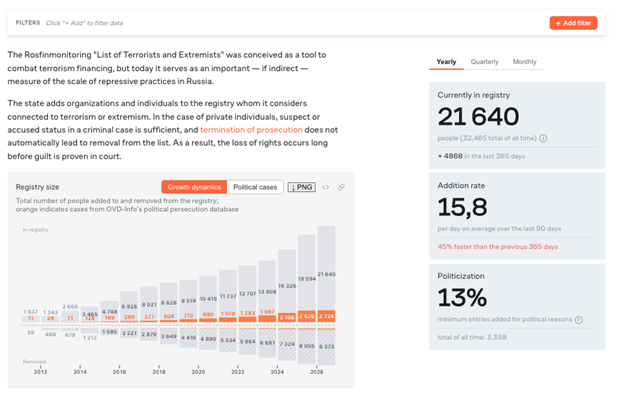
Task: Click the 2012 axis year label
Action: click(40, 372)
